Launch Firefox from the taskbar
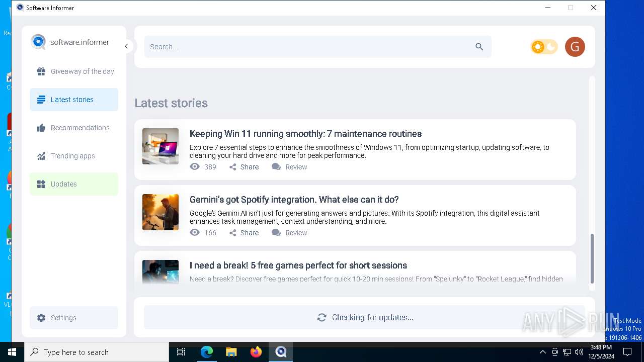The image size is (644, 362). coord(256,352)
